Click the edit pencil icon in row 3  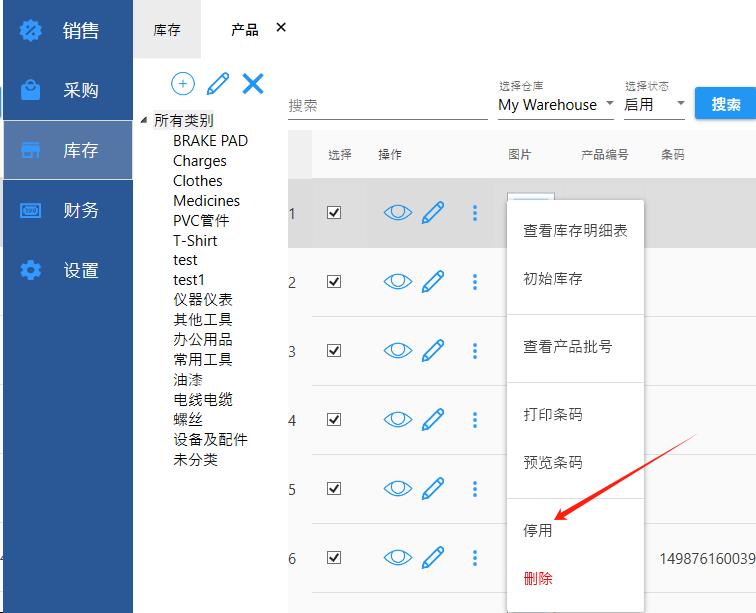pyautogui.click(x=433, y=351)
